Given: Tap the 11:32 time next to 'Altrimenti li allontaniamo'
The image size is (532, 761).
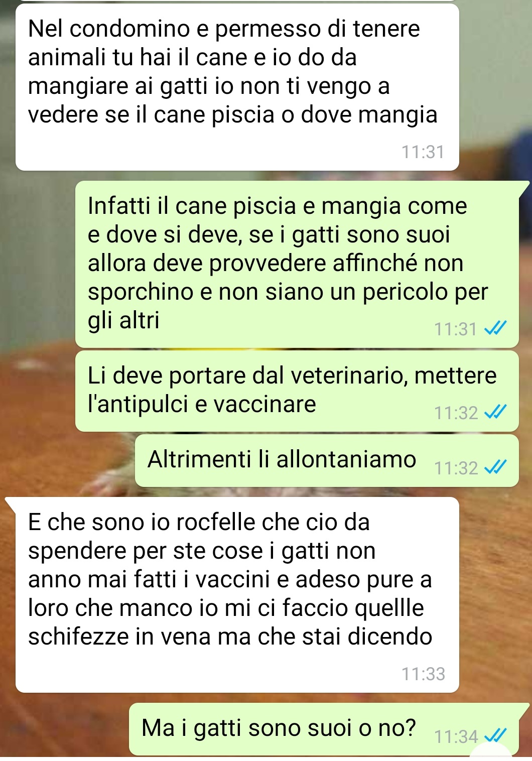Looking at the screenshot, I should pyautogui.click(x=456, y=468).
